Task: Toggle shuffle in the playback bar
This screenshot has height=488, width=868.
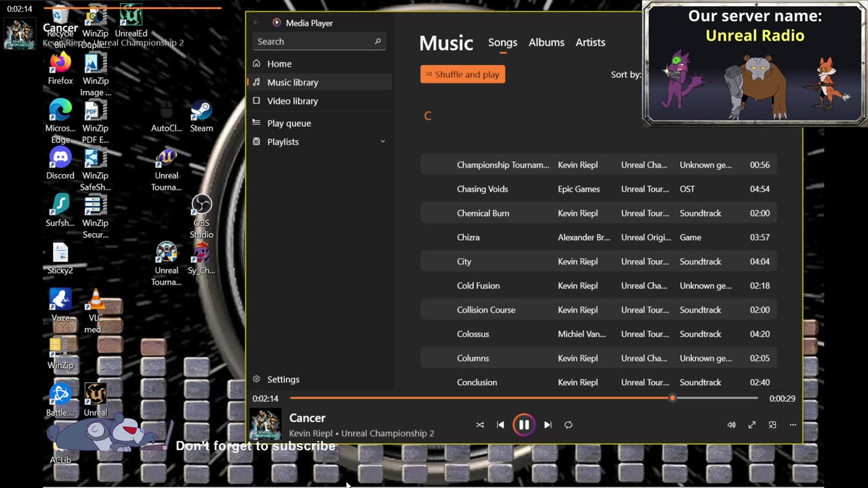Action: pos(480,425)
